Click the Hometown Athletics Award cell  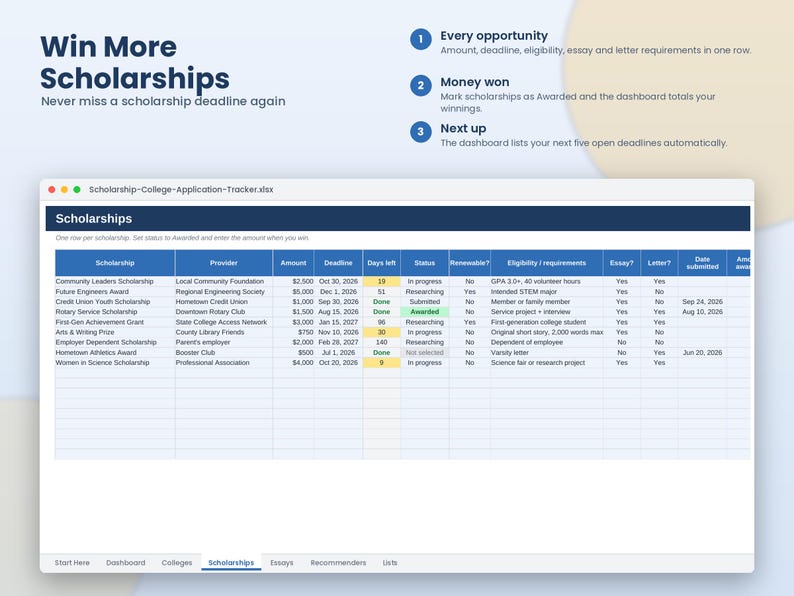click(x=115, y=352)
